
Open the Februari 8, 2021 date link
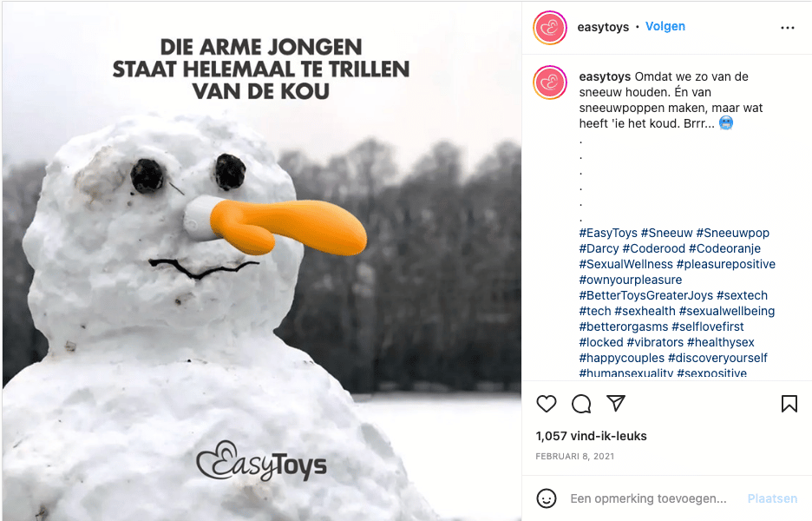pos(574,456)
